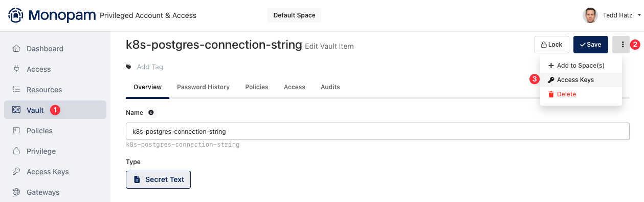The width and height of the screenshot is (644, 202).
Task: Click the Resources list icon
Action: pyautogui.click(x=16, y=90)
